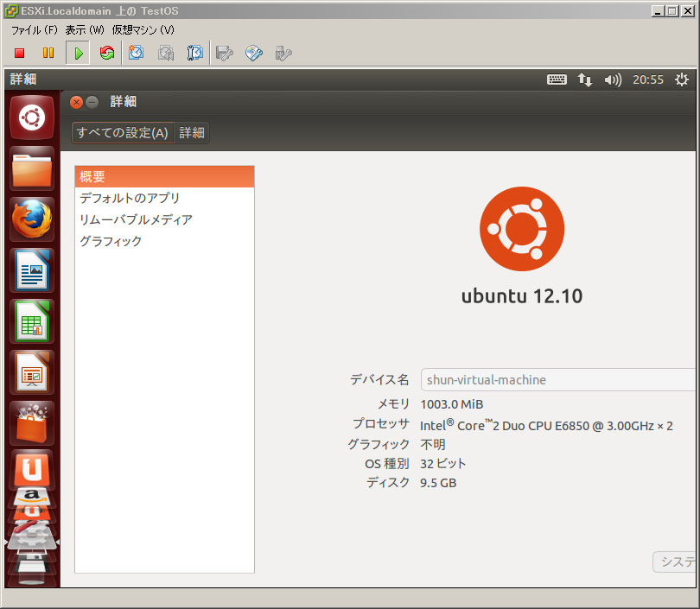Connect the floppy device toolbar icon

(x=224, y=53)
